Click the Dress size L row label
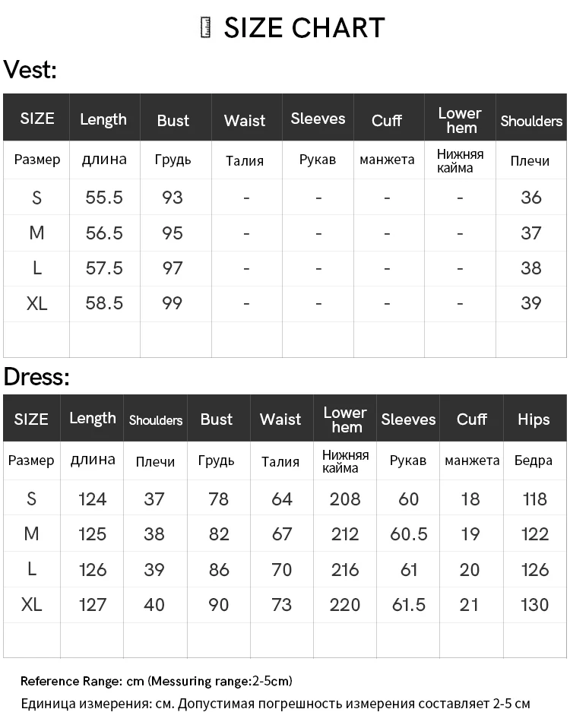570x728 pixels. coord(32,568)
